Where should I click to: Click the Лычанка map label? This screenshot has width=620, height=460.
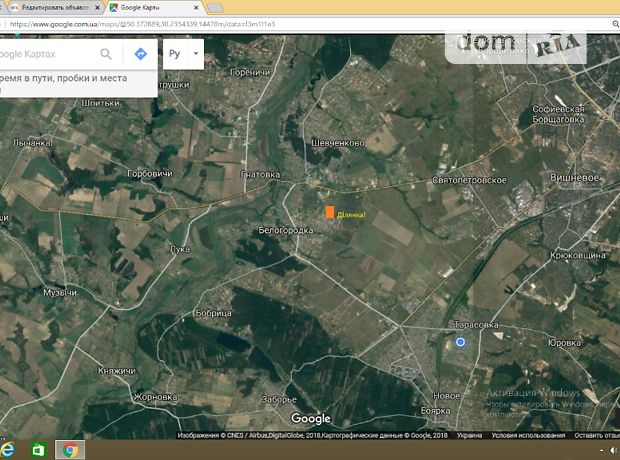tap(32, 142)
